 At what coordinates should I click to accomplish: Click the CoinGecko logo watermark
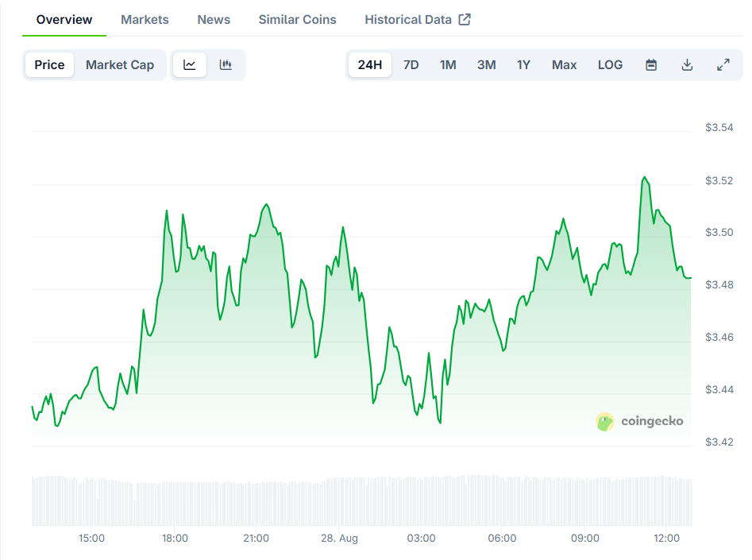[639, 422]
